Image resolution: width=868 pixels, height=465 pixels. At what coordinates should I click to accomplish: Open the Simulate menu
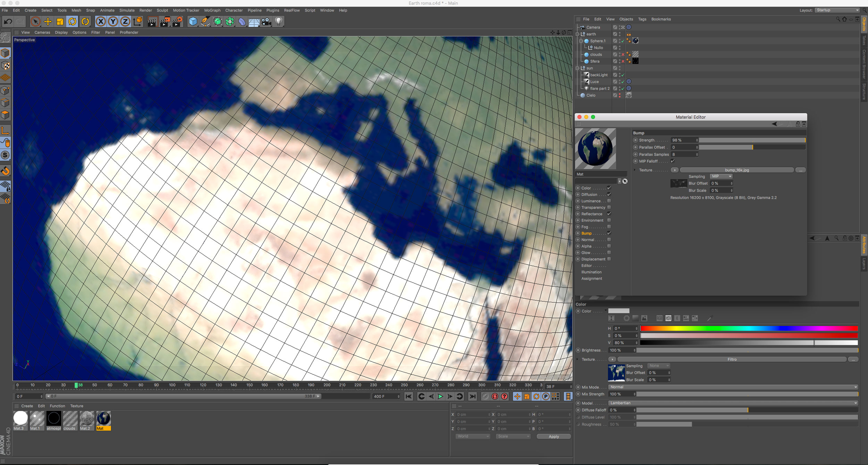[127, 10]
